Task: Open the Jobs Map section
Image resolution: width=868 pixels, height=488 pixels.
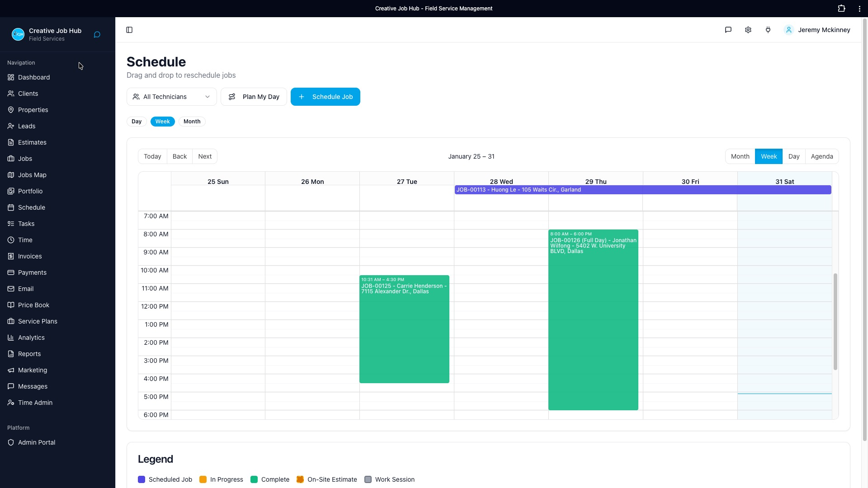Action: 32,174
